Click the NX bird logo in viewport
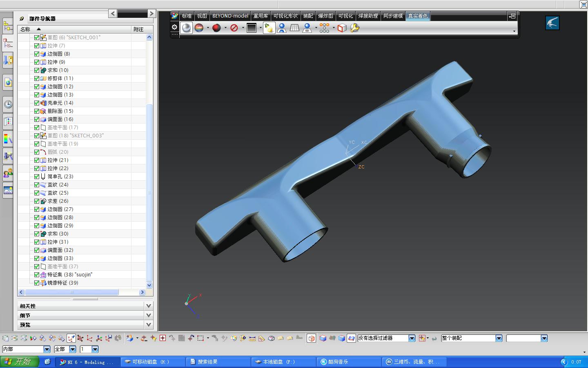The height and width of the screenshot is (368, 588). (x=552, y=23)
